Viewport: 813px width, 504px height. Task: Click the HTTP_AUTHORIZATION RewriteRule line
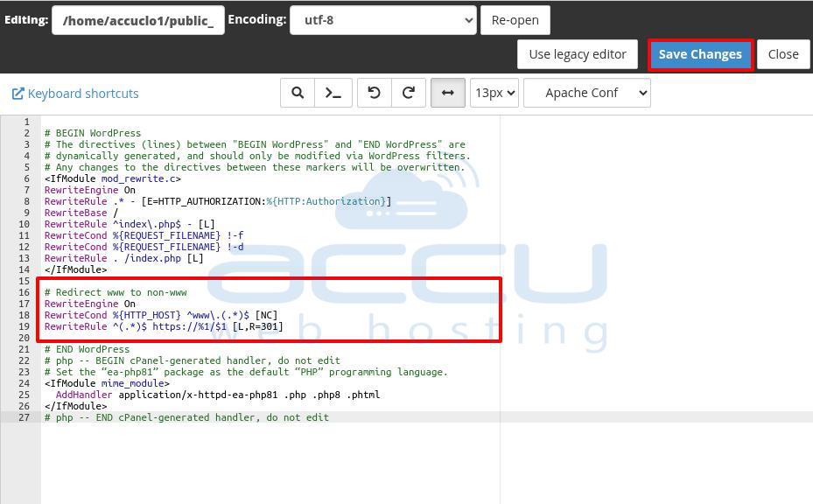coord(218,201)
